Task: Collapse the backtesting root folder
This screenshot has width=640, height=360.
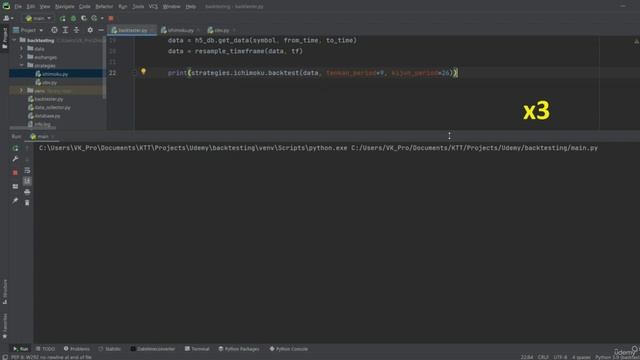Action: pyautogui.click(x=15, y=40)
